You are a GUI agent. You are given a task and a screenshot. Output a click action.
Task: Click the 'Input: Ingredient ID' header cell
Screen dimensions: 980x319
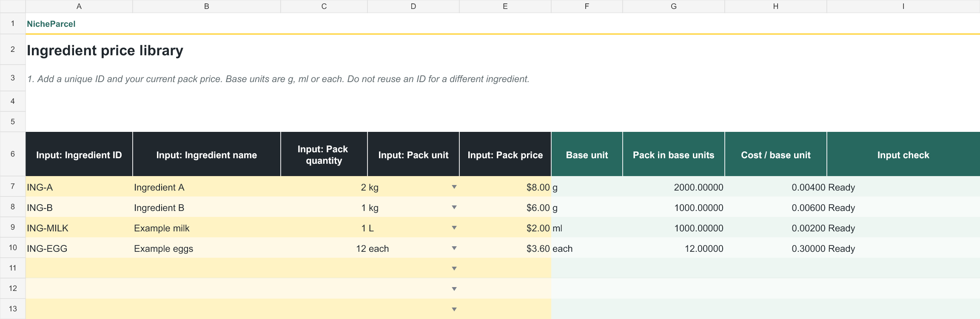pyautogui.click(x=79, y=154)
